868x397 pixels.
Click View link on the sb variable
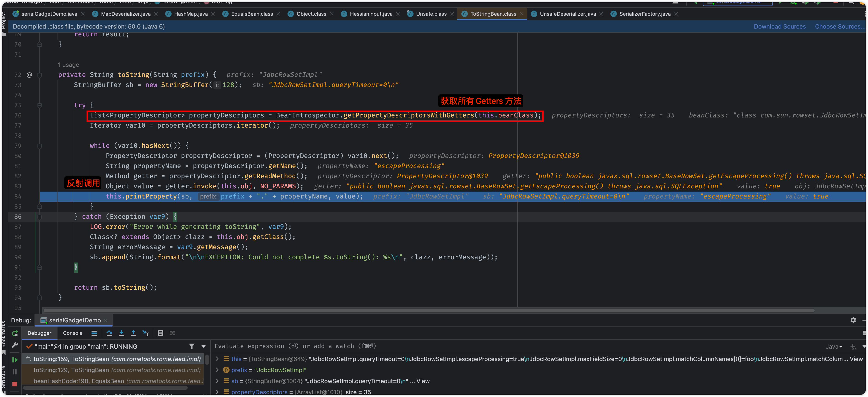(x=423, y=381)
